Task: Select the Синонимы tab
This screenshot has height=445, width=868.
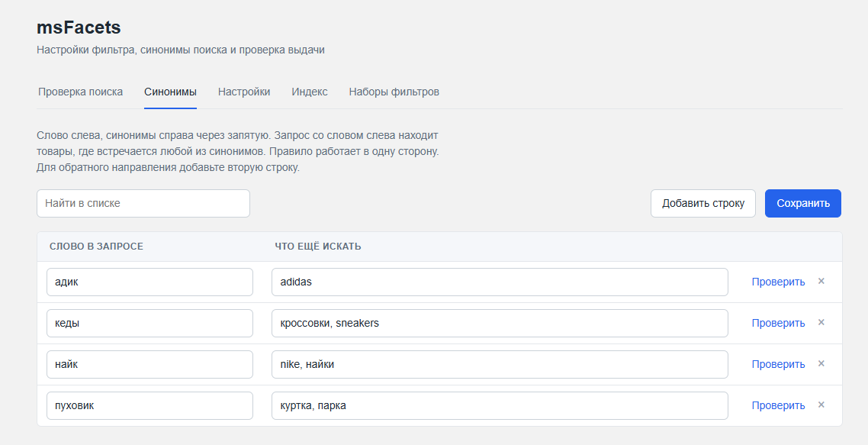Action: (171, 92)
